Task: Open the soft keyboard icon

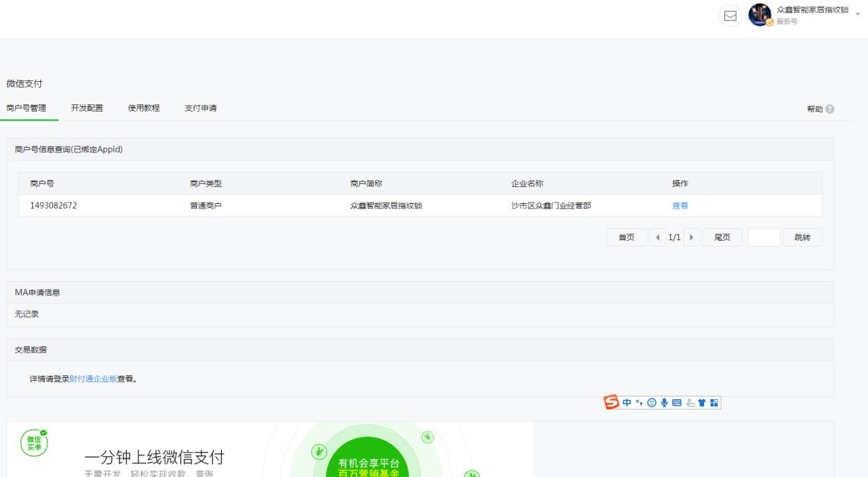Action: pos(677,403)
